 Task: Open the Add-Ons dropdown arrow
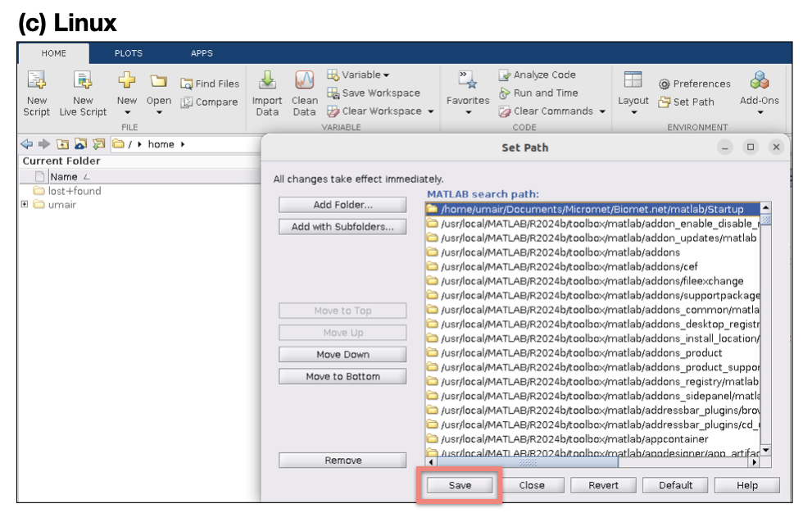tap(760, 112)
